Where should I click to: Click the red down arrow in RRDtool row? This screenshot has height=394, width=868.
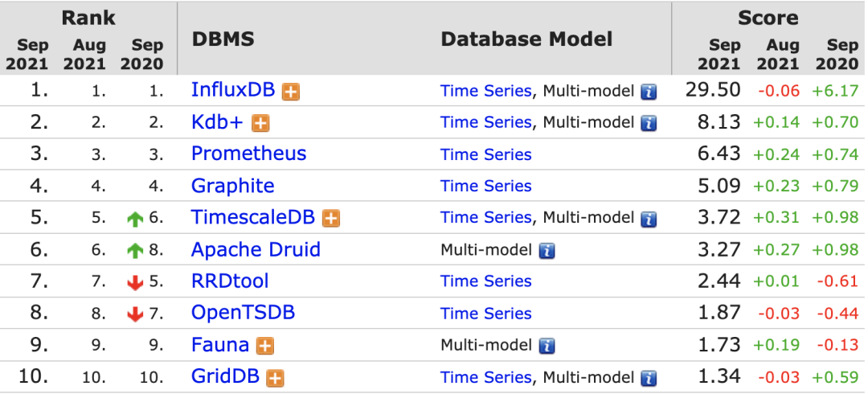[135, 282]
